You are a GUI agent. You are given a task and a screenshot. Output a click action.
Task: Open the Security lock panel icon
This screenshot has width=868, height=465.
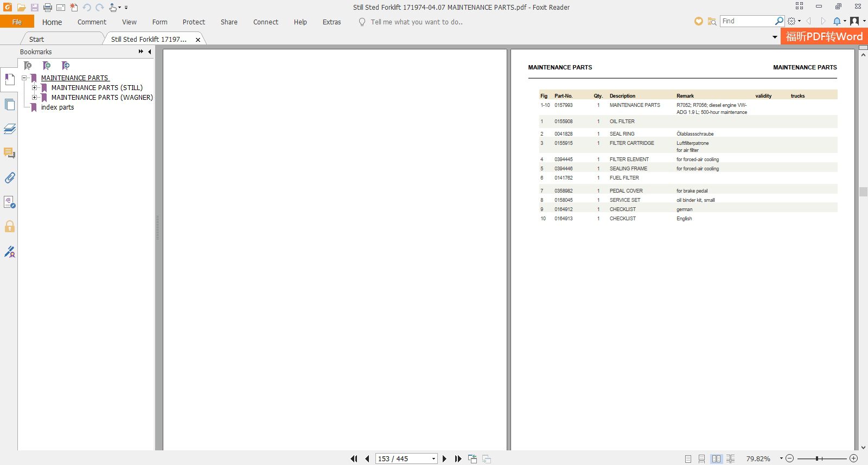(9, 226)
